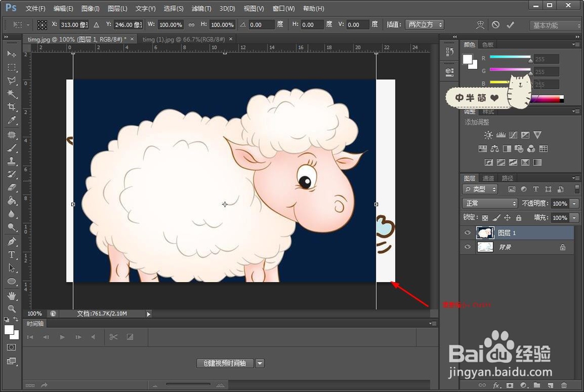Open the 填充 fill arrow
584x392 pixels.
[x=575, y=217]
